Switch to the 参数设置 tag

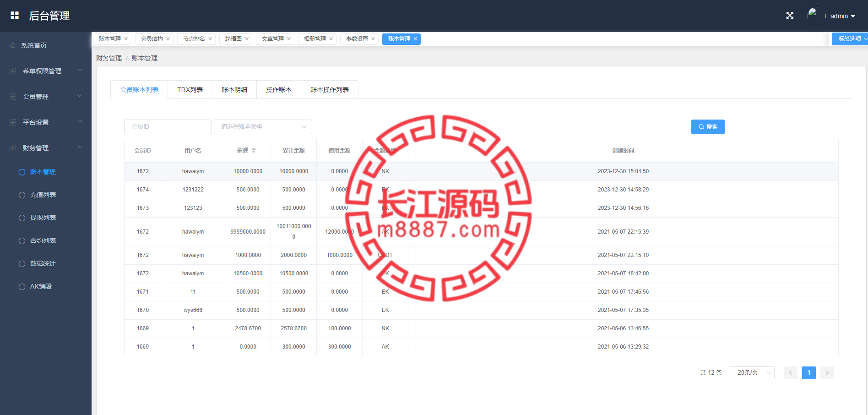pyautogui.click(x=357, y=39)
